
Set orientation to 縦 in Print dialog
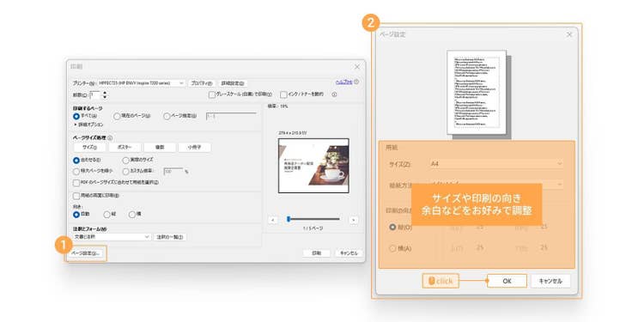point(106,214)
